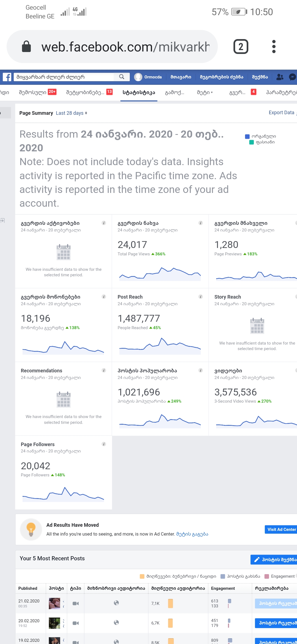Image resolution: width=297 pixels, height=644 pixels.
Task: Open the შეტყობინებები tab with 13 badge
Action: pos(89,92)
